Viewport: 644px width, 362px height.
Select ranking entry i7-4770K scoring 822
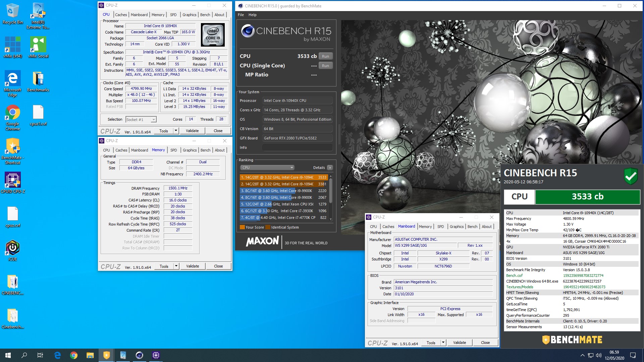pos(284,218)
